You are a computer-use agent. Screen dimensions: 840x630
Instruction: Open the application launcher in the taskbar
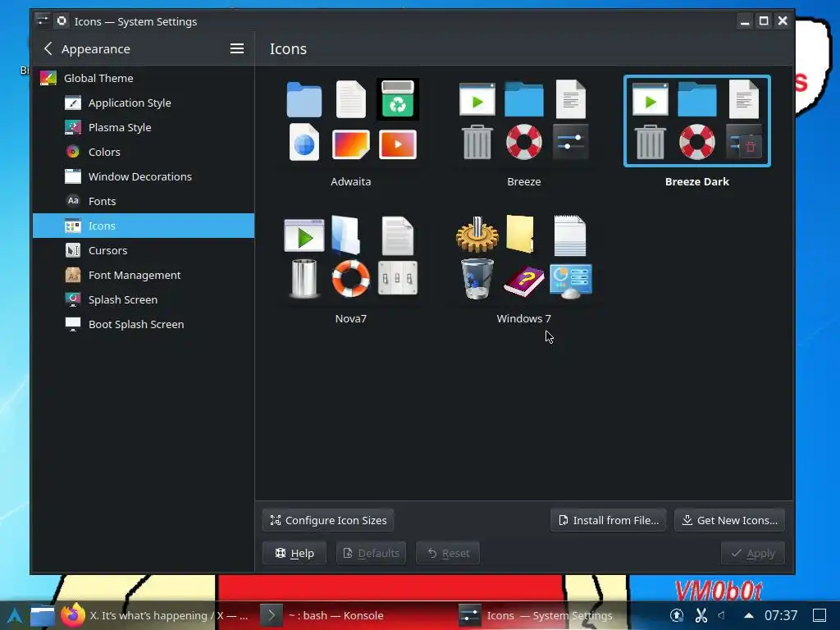click(15, 615)
